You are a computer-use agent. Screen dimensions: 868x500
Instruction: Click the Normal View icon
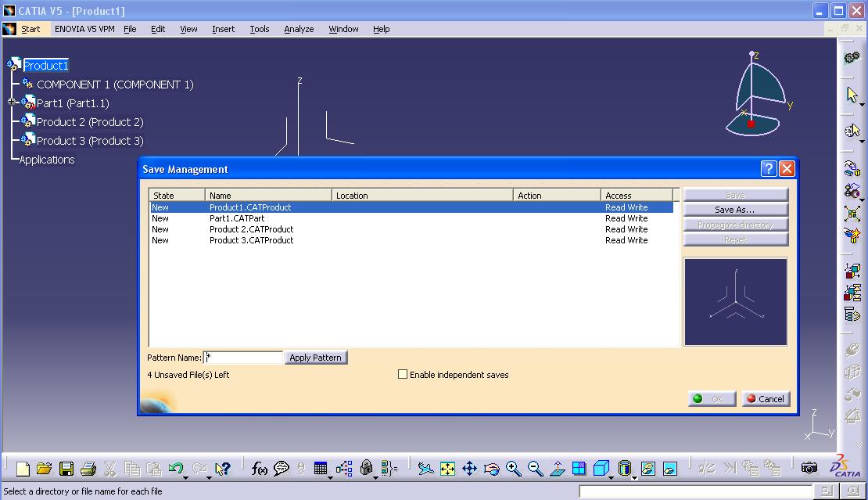click(x=557, y=469)
